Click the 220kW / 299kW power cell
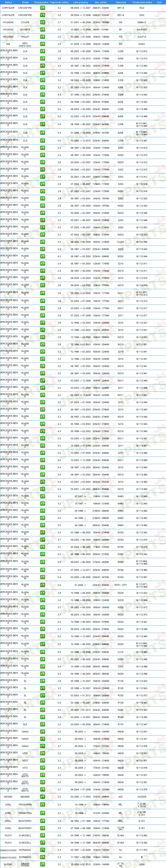 [101, 637]
